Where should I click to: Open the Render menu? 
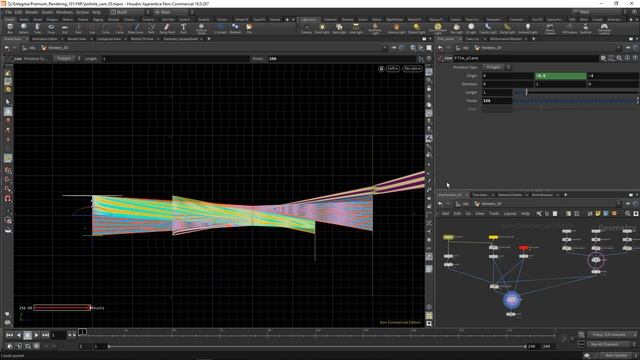pos(31,12)
